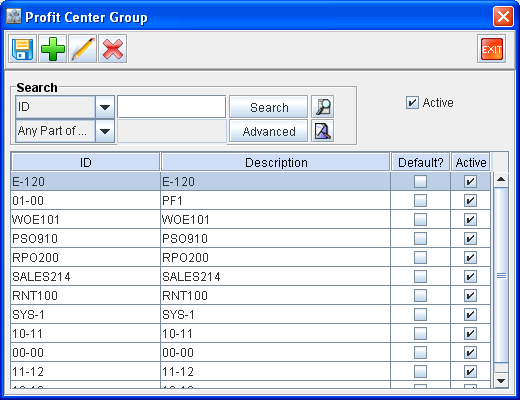This screenshot has height=400, width=520.
Task: Click the scrollbar down arrow
Action: [501, 380]
